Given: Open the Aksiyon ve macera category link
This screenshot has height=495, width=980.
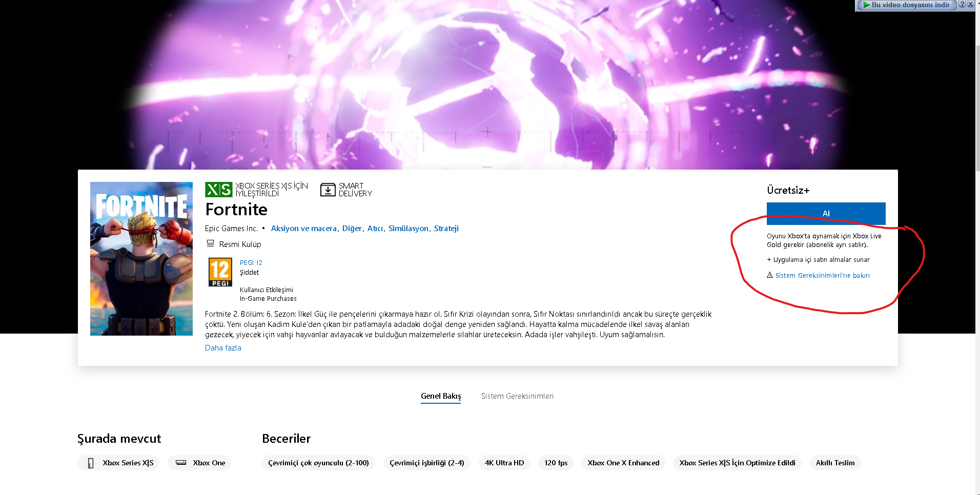Looking at the screenshot, I should [303, 229].
